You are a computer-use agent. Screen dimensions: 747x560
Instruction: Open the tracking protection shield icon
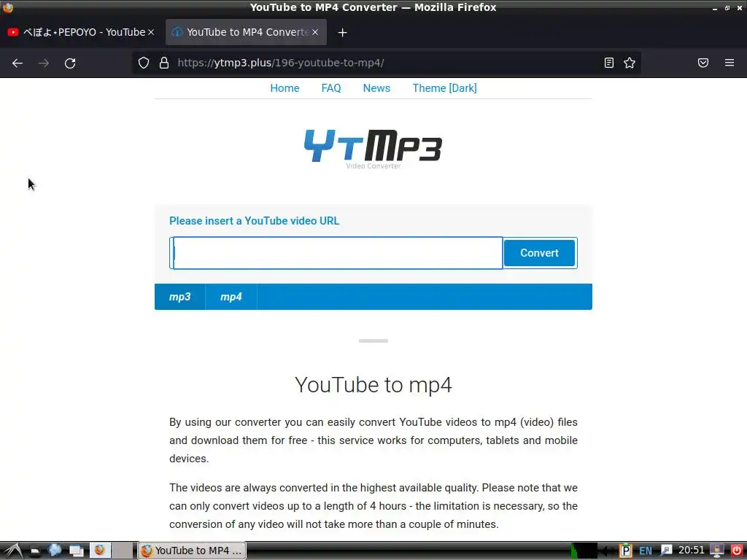pyautogui.click(x=144, y=63)
